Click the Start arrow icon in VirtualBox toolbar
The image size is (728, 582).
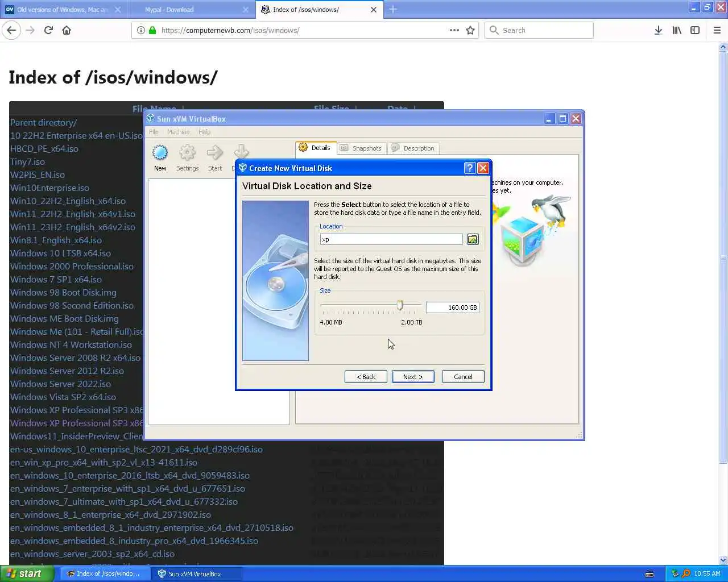[x=215, y=153]
